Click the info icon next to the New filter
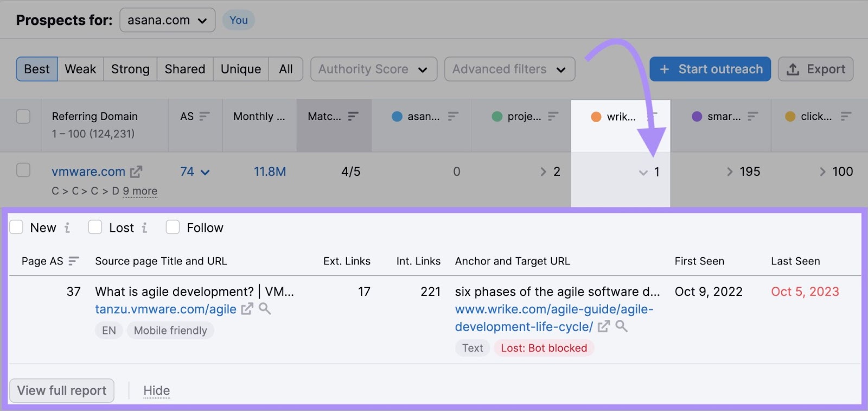The image size is (868, 411). pyautogui.click(x=67, y=227)
